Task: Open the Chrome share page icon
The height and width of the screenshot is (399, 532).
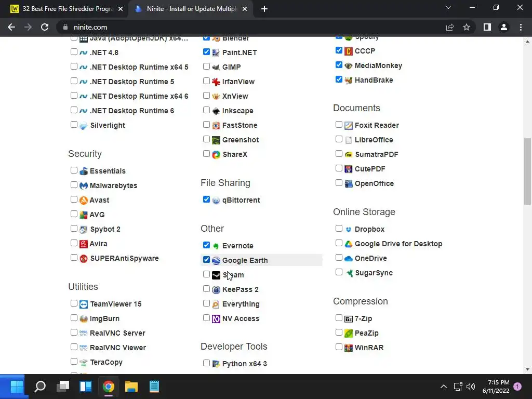Action: pos(450,27)
